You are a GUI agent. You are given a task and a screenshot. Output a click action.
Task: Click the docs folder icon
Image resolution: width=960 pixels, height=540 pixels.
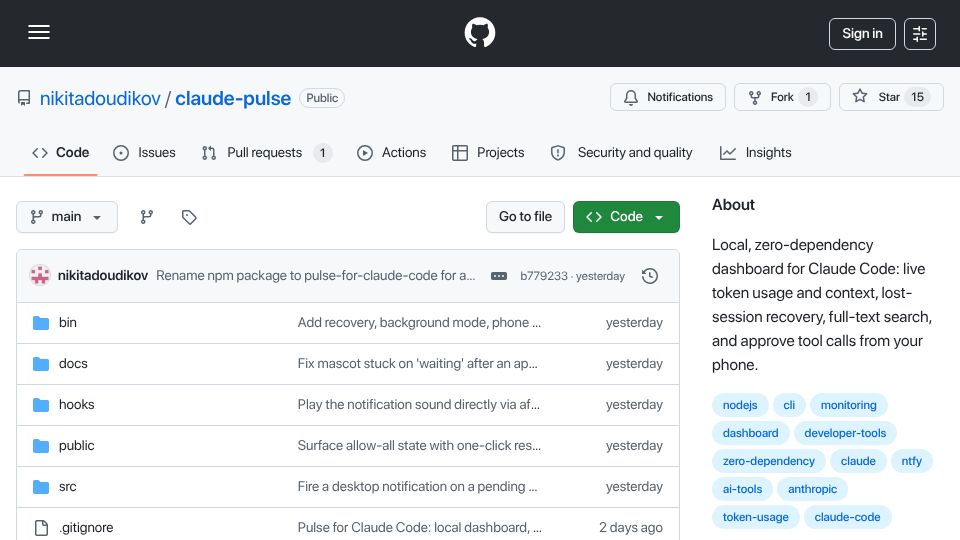41,364
